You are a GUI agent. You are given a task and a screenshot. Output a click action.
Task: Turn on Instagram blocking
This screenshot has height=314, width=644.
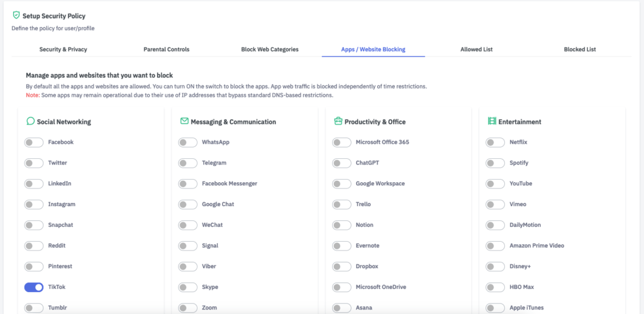pyautogui.click(x=34, y=205)
